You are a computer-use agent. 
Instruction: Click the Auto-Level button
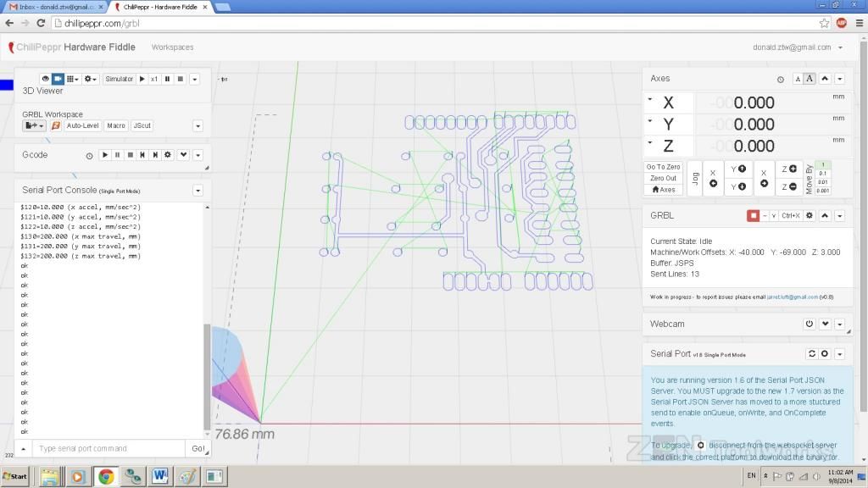tap(82, 125)
